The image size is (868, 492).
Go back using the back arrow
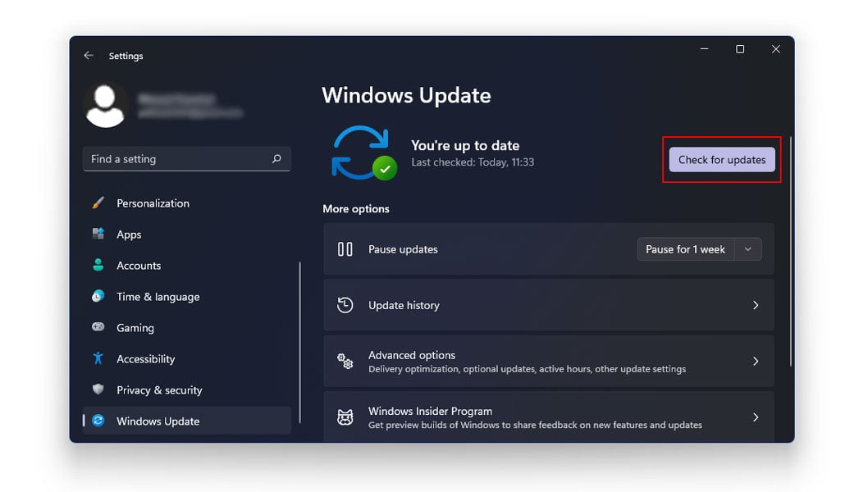(89, 55)
